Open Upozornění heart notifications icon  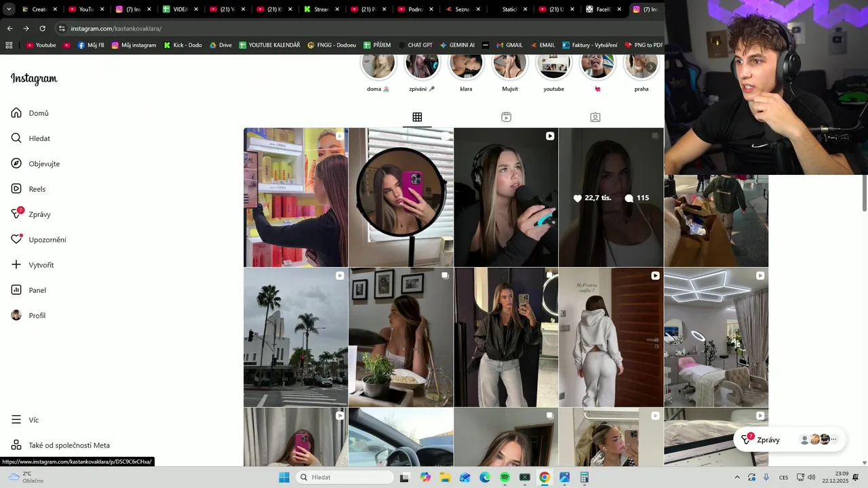coord(16,239)
